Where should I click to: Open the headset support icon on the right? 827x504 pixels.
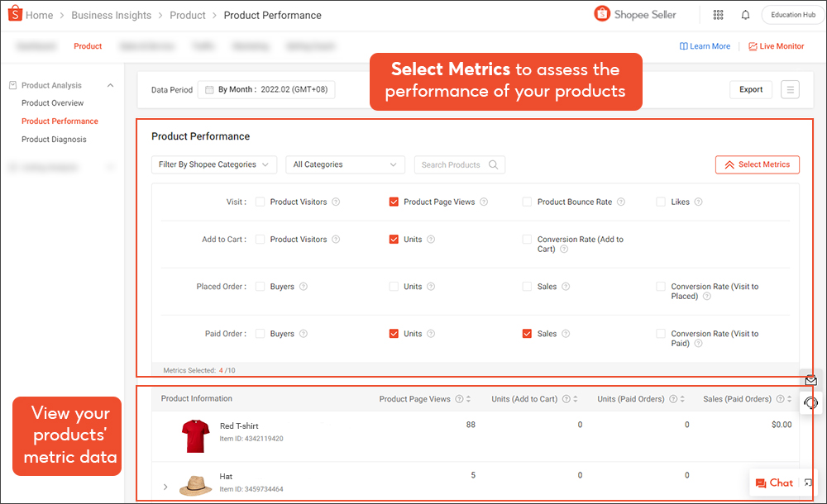click(810, 402)
